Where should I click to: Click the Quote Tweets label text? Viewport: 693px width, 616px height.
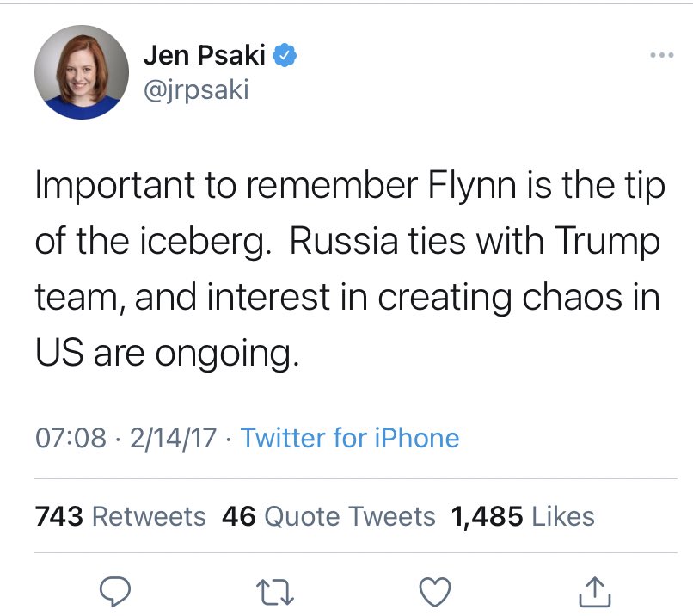click(350, 516)
